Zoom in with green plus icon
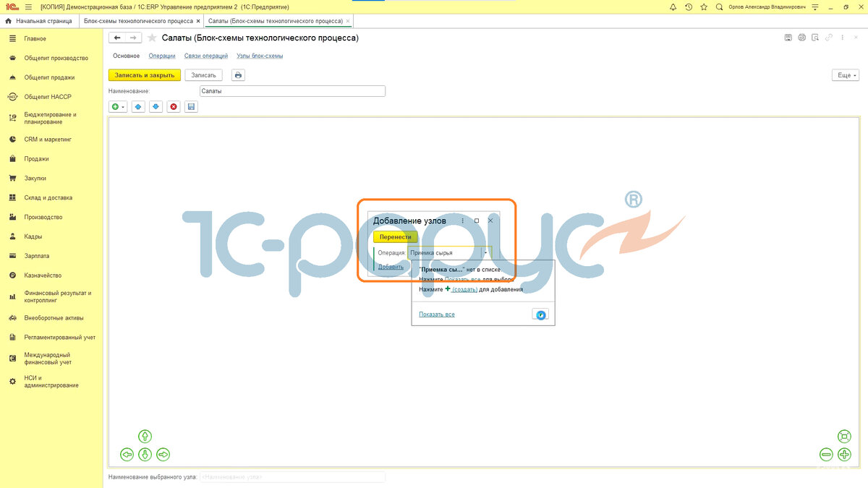 [x=844, y=455]
